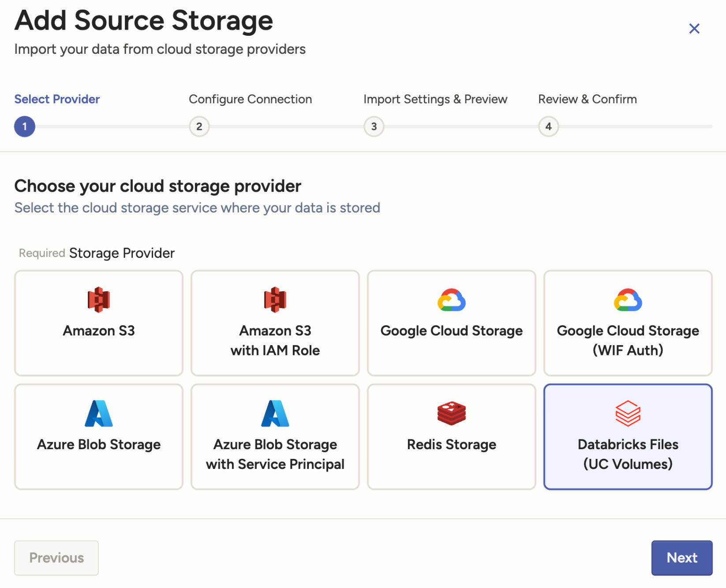Image resolution: width=726 pixels, height=588 pixels.
Task: Open Review & Confirm step label
Action: (588, 99)
